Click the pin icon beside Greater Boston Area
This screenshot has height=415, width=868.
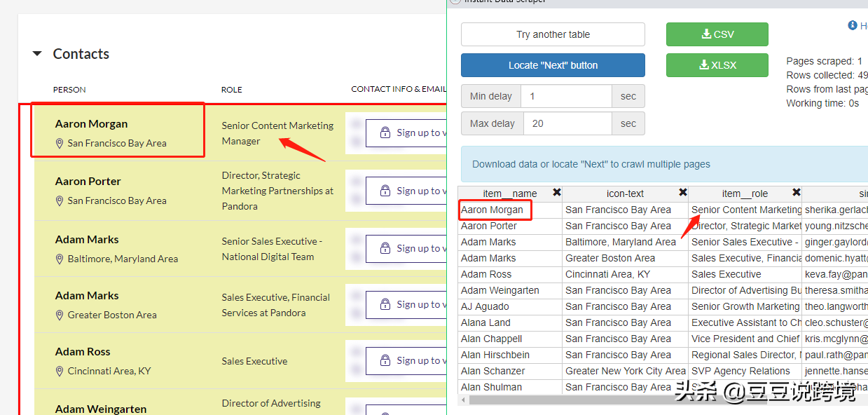point(60,315)
